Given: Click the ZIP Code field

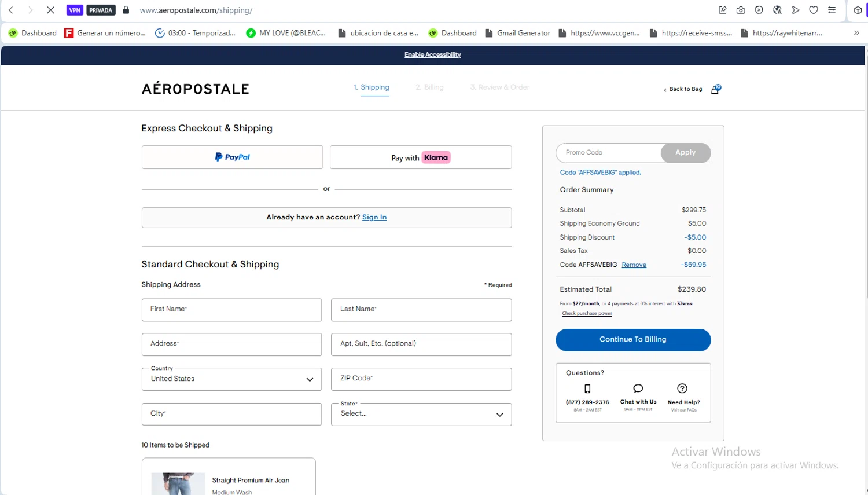Looking at the screenshot, I should (421, 379).
